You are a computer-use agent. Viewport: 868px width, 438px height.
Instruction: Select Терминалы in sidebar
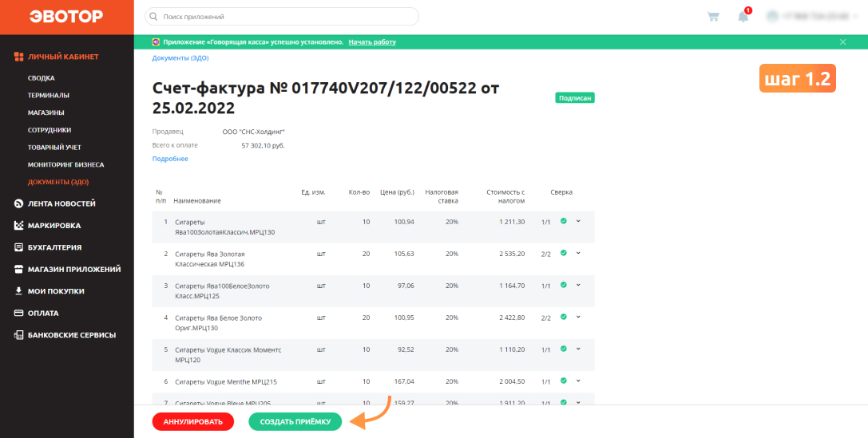(48, 95)
